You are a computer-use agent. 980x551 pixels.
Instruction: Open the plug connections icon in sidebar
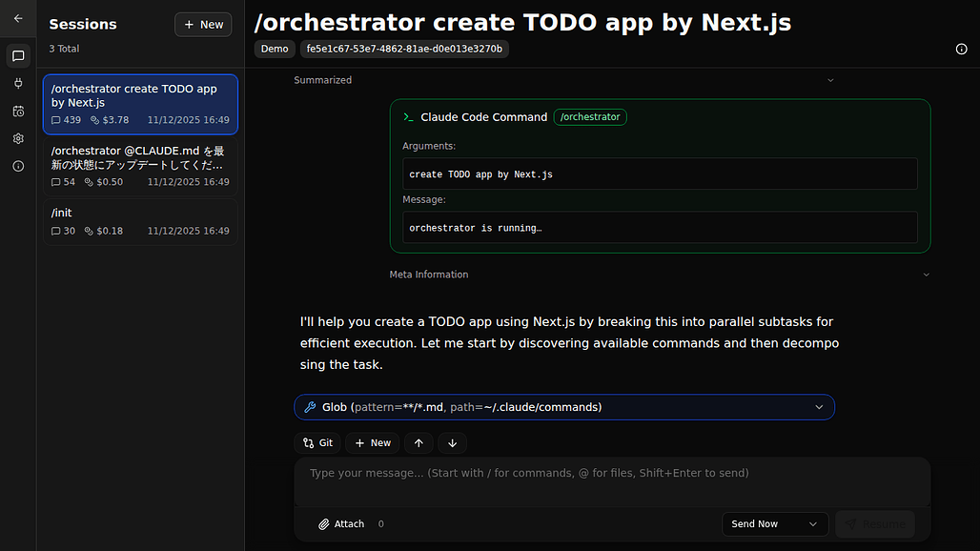(x=18, y=84)
